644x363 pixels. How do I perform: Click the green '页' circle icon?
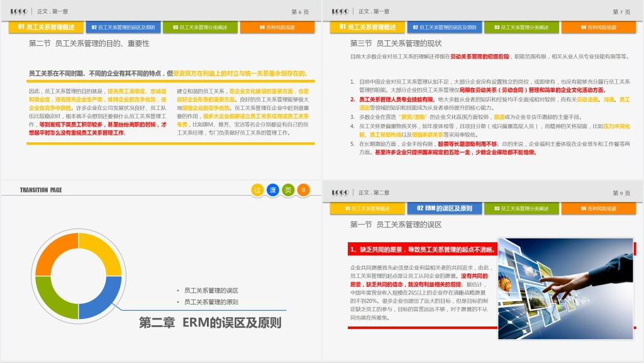click(x=288, y=190)
